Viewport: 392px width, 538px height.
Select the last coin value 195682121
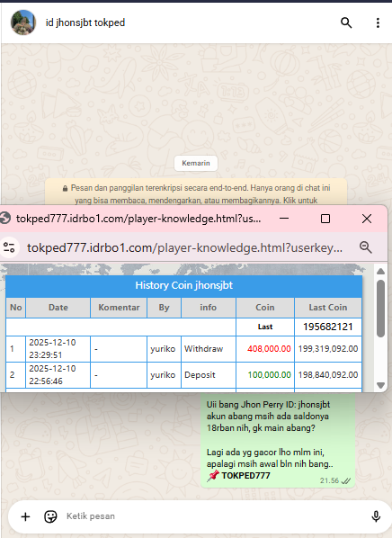point(328,327)
